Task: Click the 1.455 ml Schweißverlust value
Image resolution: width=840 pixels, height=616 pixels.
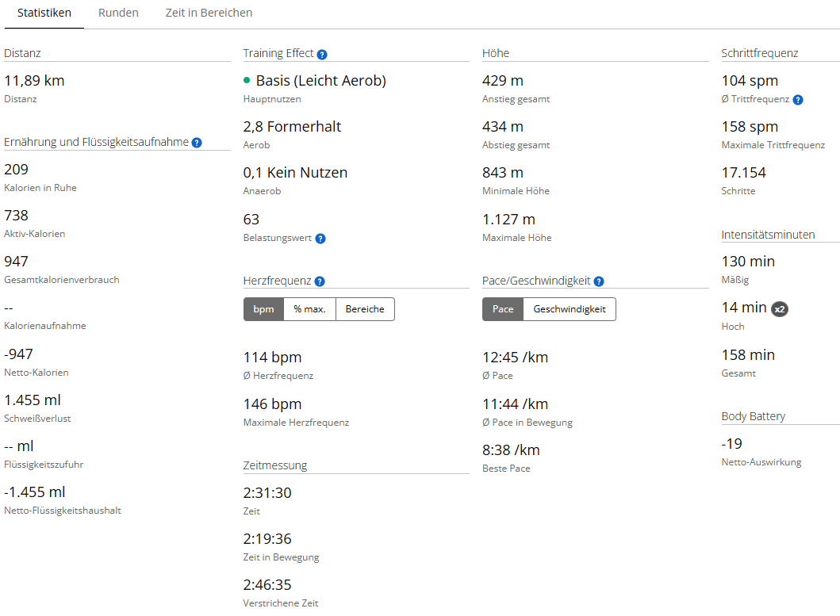Action: pos(33,400)
